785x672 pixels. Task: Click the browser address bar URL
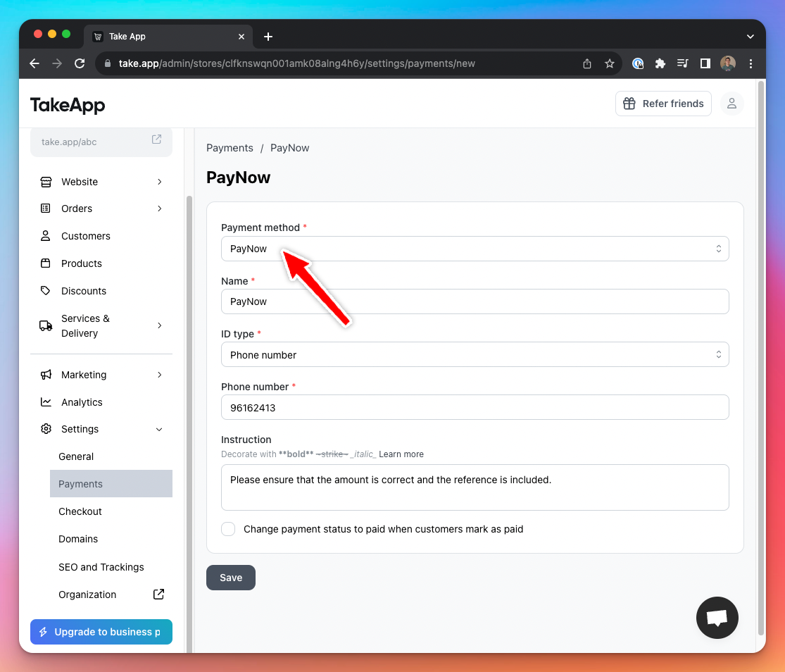click(297, 63)
